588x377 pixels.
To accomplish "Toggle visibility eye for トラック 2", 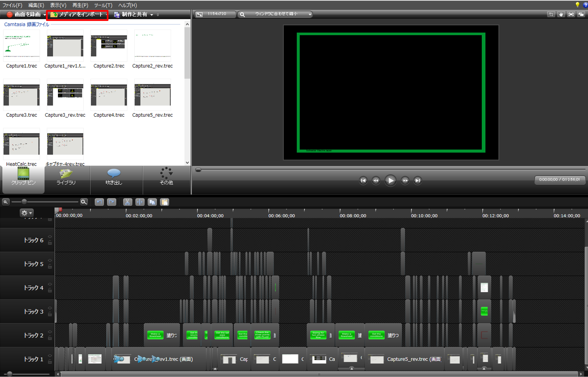I will (50, 332).
